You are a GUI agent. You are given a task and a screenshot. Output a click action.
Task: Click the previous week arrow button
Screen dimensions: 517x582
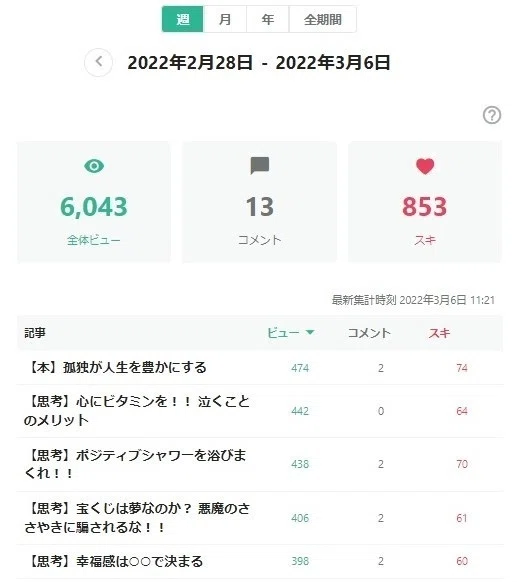coord(98,62)
